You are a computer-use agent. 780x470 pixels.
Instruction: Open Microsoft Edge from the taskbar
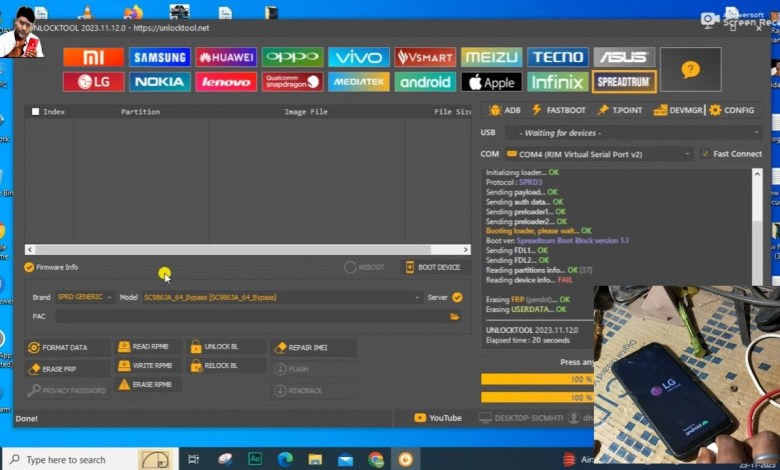285,459
